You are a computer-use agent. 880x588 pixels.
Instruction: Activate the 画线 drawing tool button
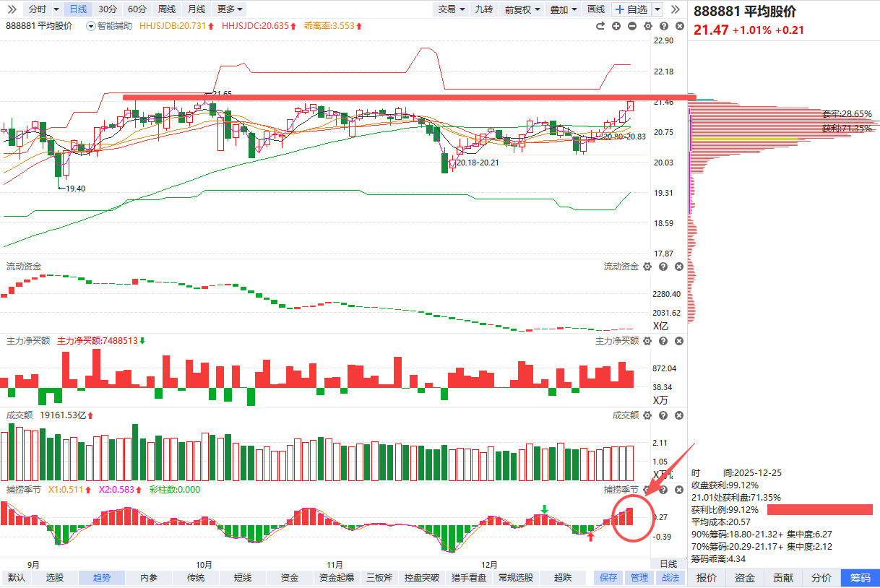[x=596, y=9]
